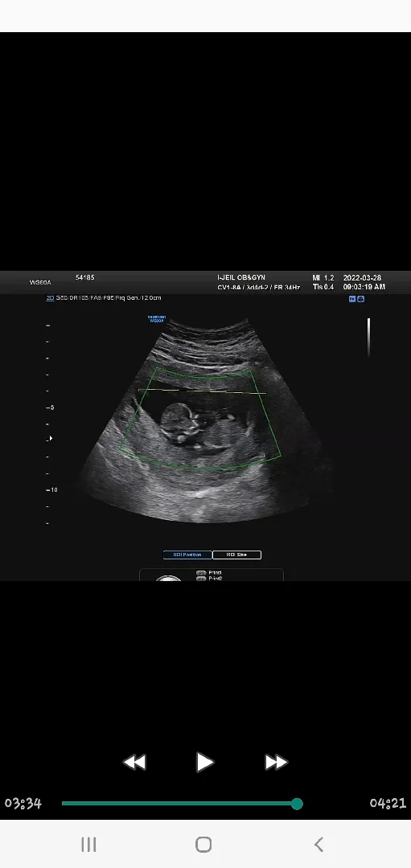Viewport: 411px width, 868px height.
Task: Click the I-JEIL OB&GYN clinic label
Action: pyautogui.click(x=241, y=278)
